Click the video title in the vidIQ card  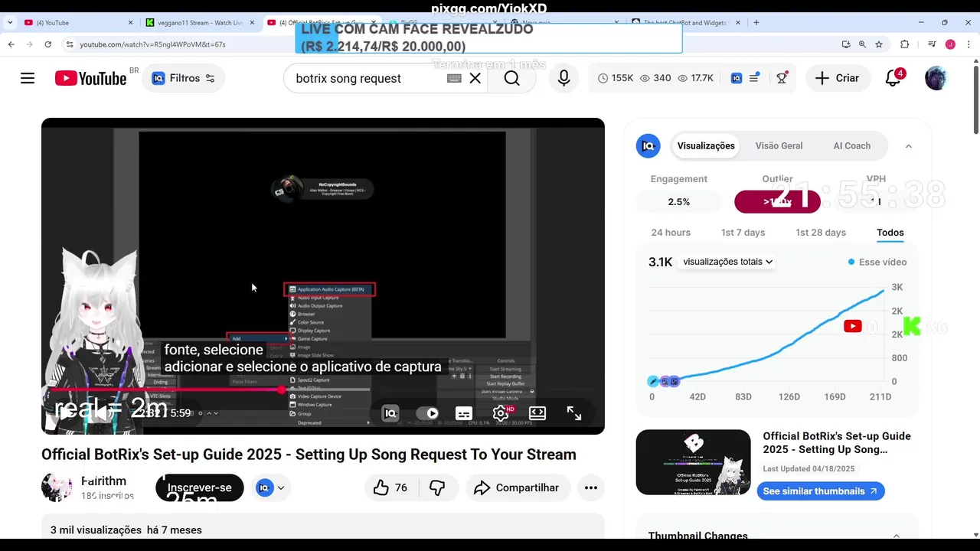[837, 442]
